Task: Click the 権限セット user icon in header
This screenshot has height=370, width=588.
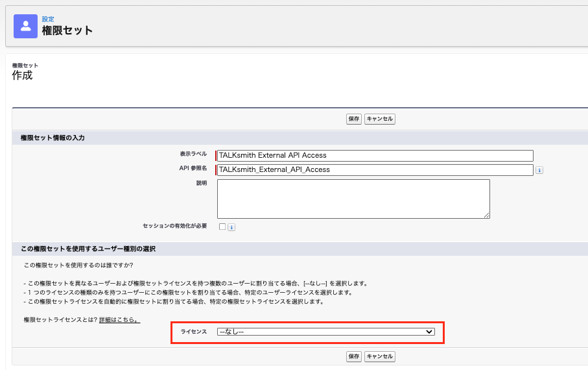Action: coord(25,27)
